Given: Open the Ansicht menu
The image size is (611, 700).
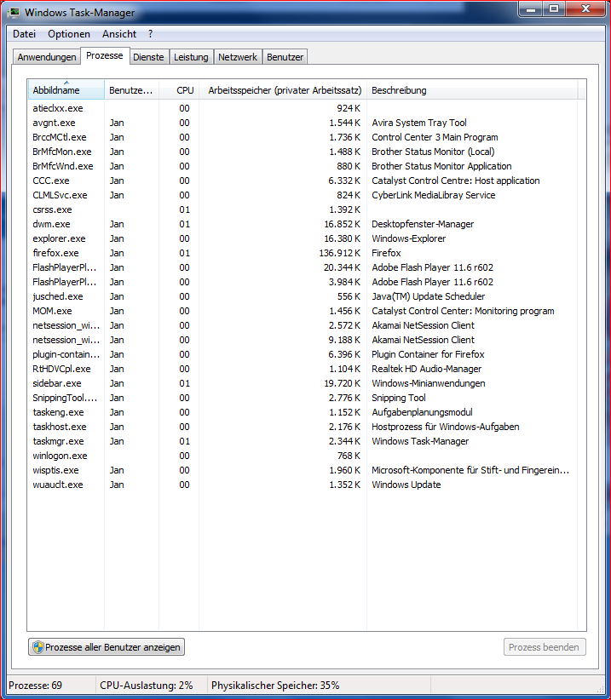Looking at the screenshot, I should click(119, 34).
